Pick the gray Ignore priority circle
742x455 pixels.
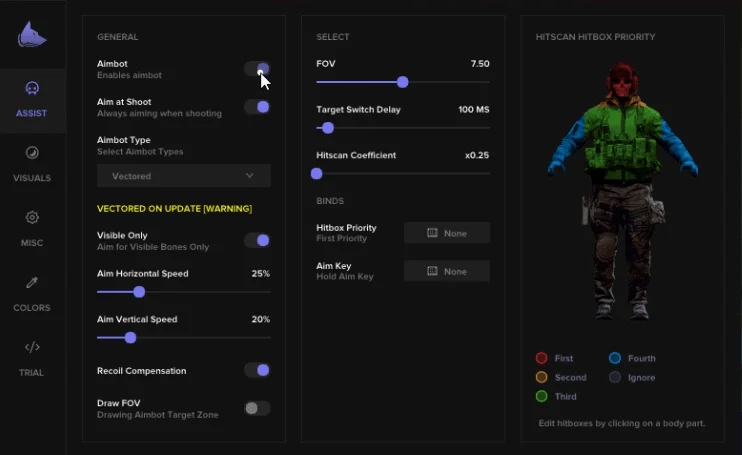(x=615, y=377)
